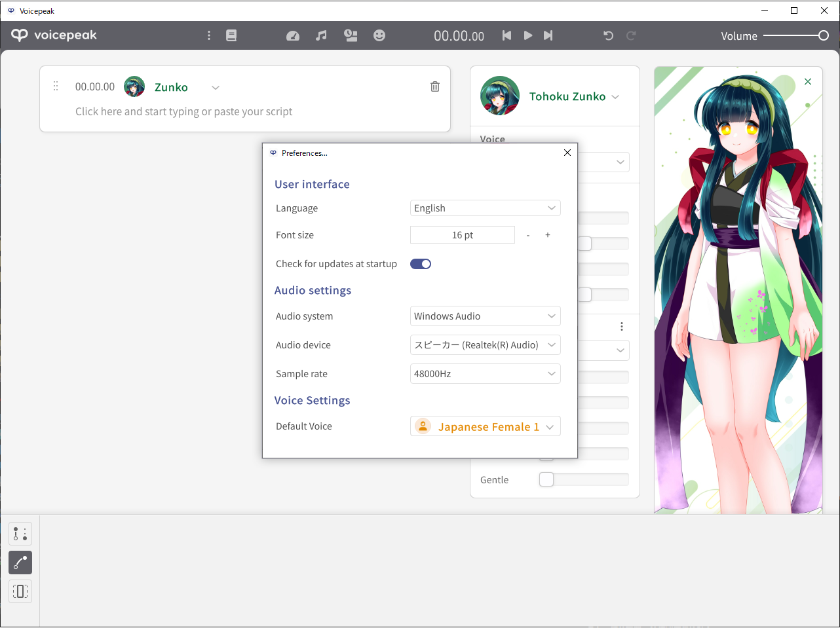Click the 00.00.00 time display in toolbar
The image size is (840, 628).
click(x=459, y=36)
